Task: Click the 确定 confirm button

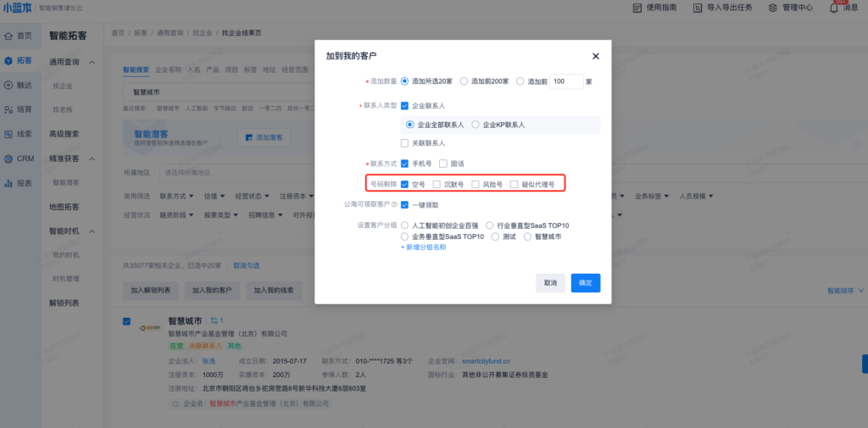Action: point(585,283)
